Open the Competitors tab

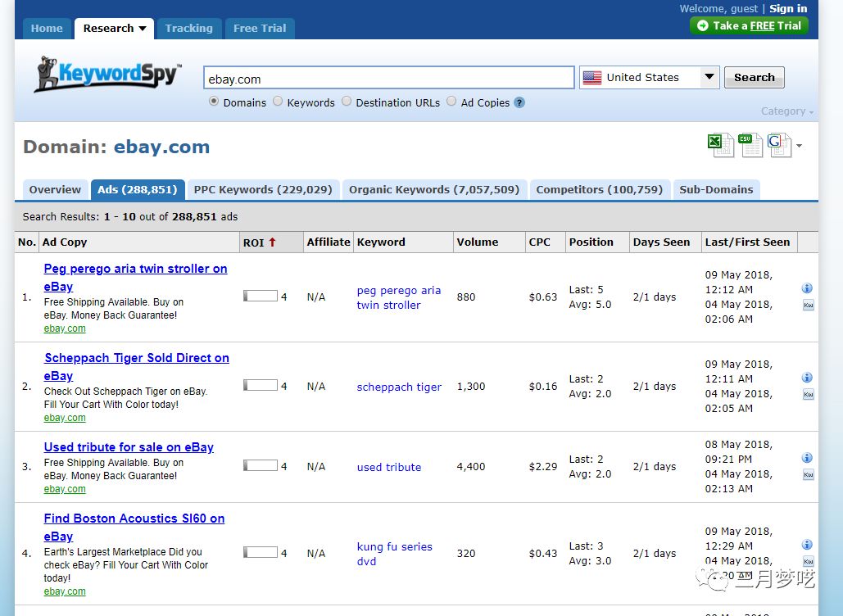600,190
